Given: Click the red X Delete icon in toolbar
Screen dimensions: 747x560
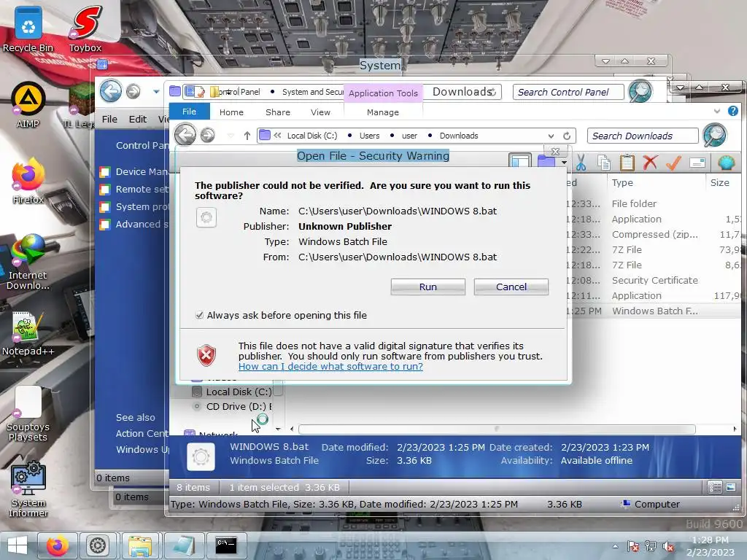Looking at the screenshot, I should [x=650, y=163].
